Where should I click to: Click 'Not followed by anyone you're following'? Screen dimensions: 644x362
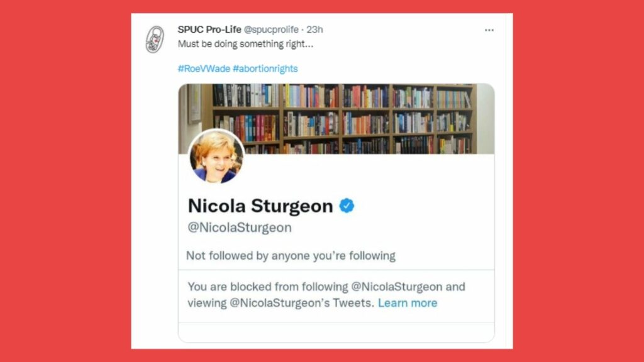[x=291, y=256]
